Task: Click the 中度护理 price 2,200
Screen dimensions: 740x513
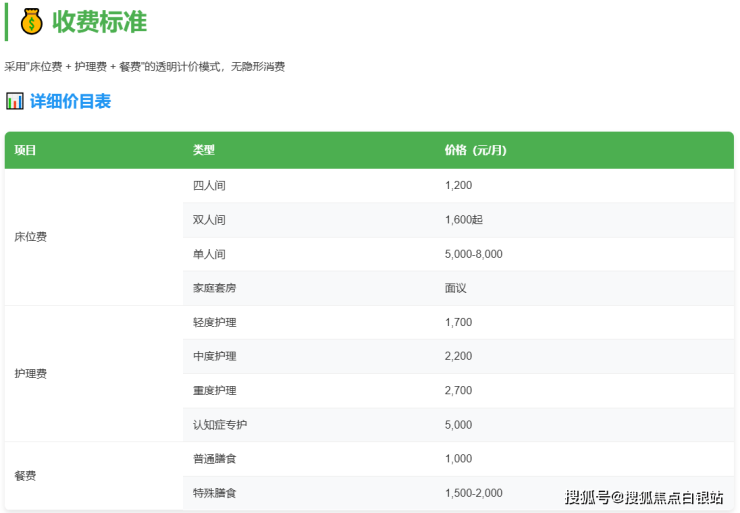Action: point(458,356)
